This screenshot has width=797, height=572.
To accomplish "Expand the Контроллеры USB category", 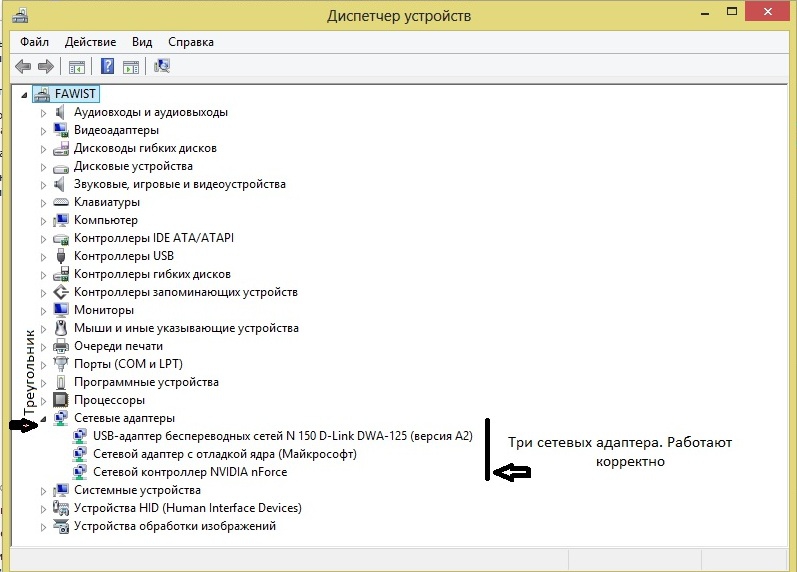I will coord(43,256).
